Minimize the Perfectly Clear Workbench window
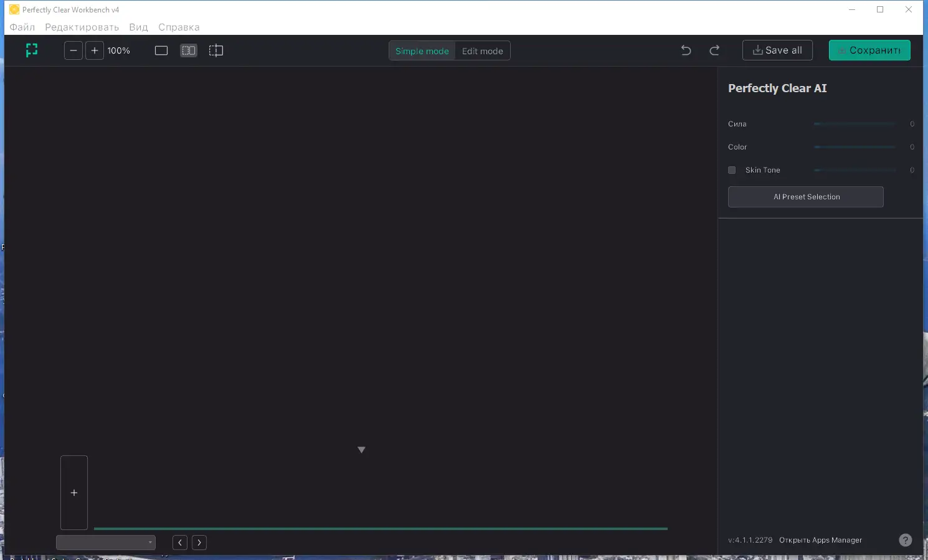This screenshot has height=560, width=928. (x=852, y=9)
